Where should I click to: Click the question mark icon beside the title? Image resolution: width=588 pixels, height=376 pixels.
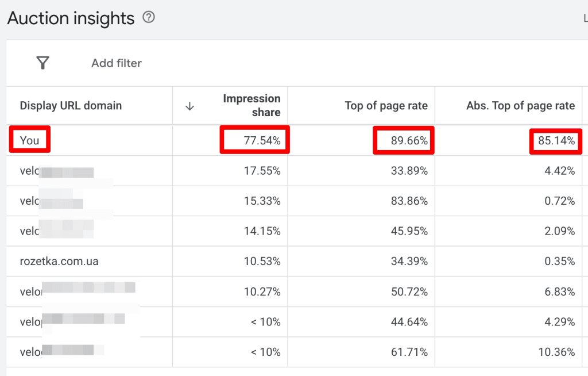(x=148, y=18)
